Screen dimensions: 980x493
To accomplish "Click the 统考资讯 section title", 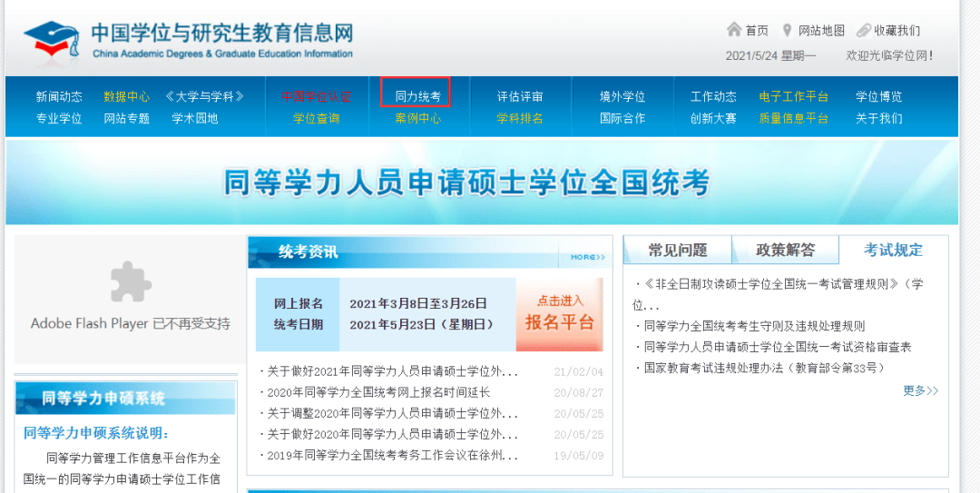I will [309, 252].
